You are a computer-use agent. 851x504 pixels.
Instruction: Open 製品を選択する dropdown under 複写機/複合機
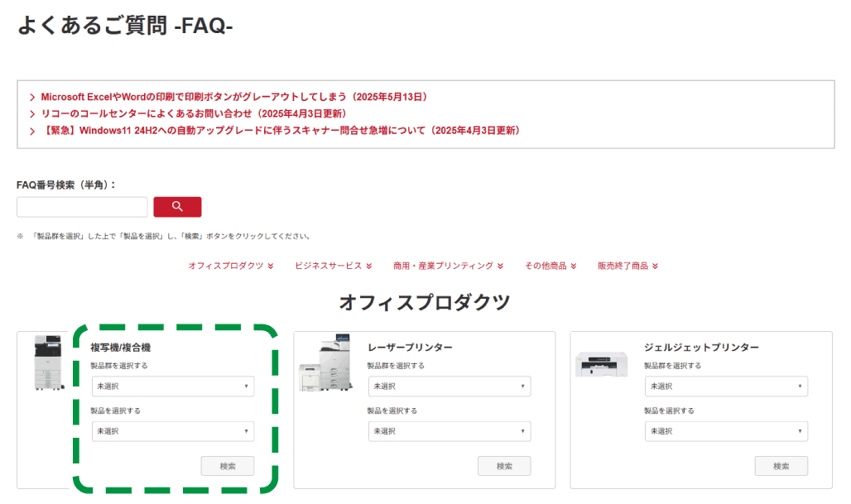tap(172, 430)
